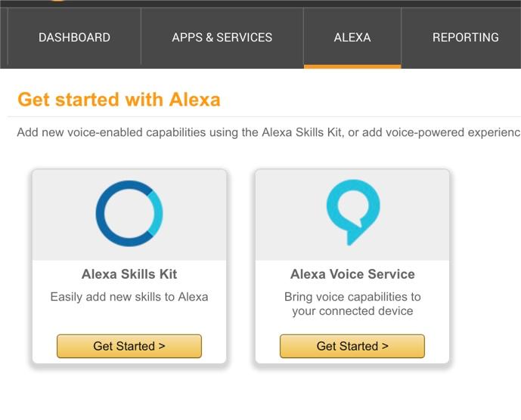This screenshot has width=521, height=420.
Task: Go to the Reporting tab
Action: tap(465, 37)
